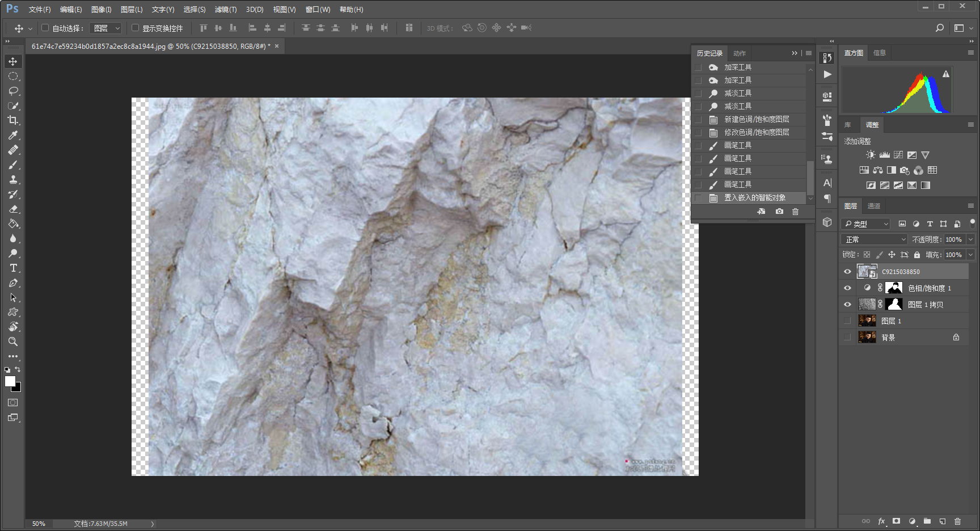Open Layers panel menu

[971, 205]
